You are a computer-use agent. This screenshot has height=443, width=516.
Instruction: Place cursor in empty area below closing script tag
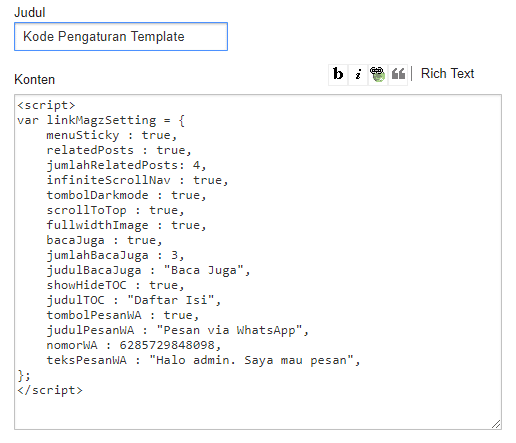[258, 412]
